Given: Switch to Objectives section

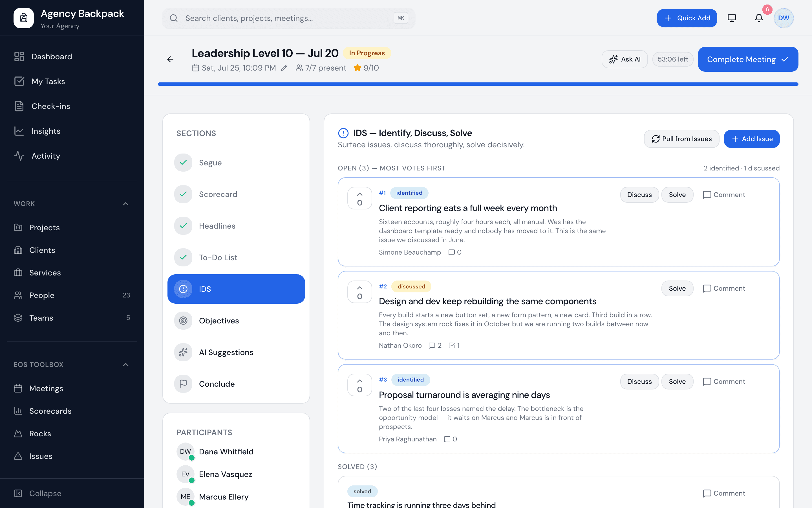Looking at the screenshot, I should tap(236, 321).
